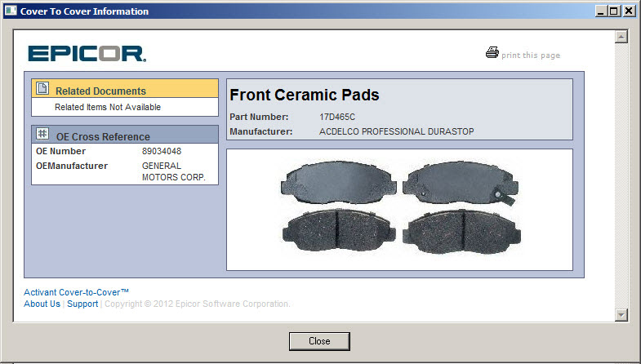This screenshot has height=364, width=641.
Task: Open the Activant Cover-to-Cover link
Action: pos(77,292)
